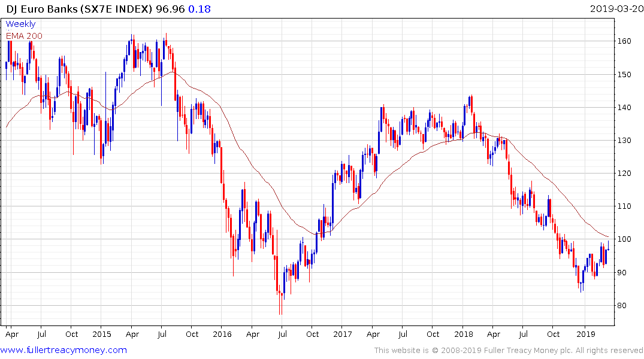The width and height of the screenshot is (644, 359).
Task: Click the DJ Euro Banks (SX7E INDEX) chart title
Action: 79,8
